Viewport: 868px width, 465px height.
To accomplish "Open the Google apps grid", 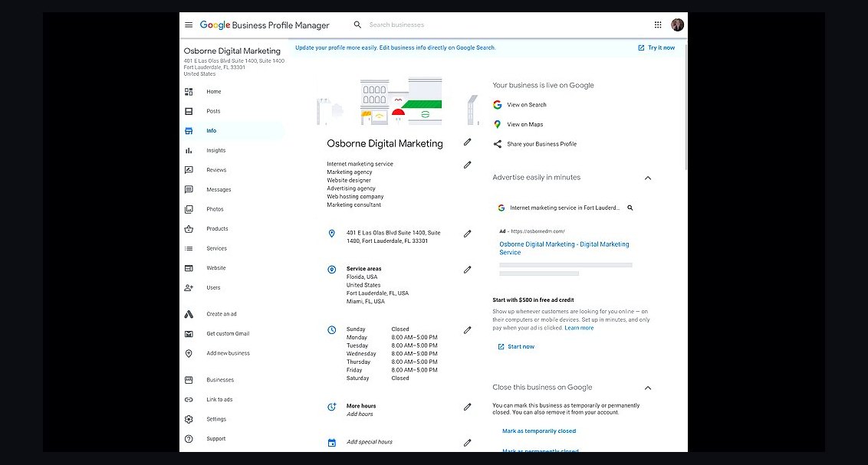I will click(x=658, y=25).
